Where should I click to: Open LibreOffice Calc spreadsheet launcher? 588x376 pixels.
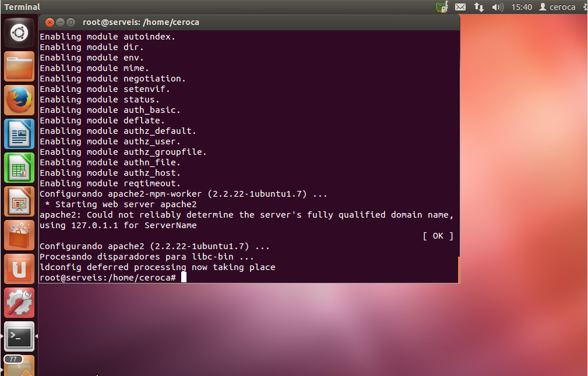tap(19, 168)
